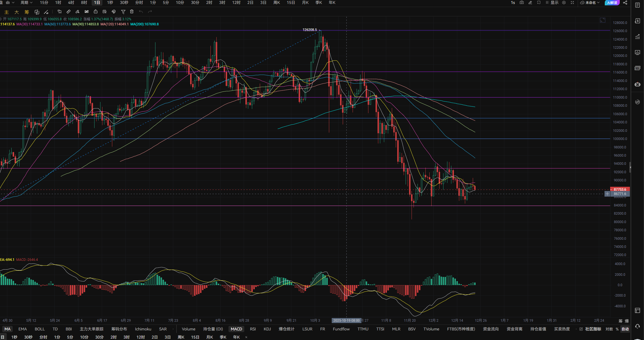Toggle the 对数 logarithmic scale
This screenshot has height=340, width=644.
point(609,329)
